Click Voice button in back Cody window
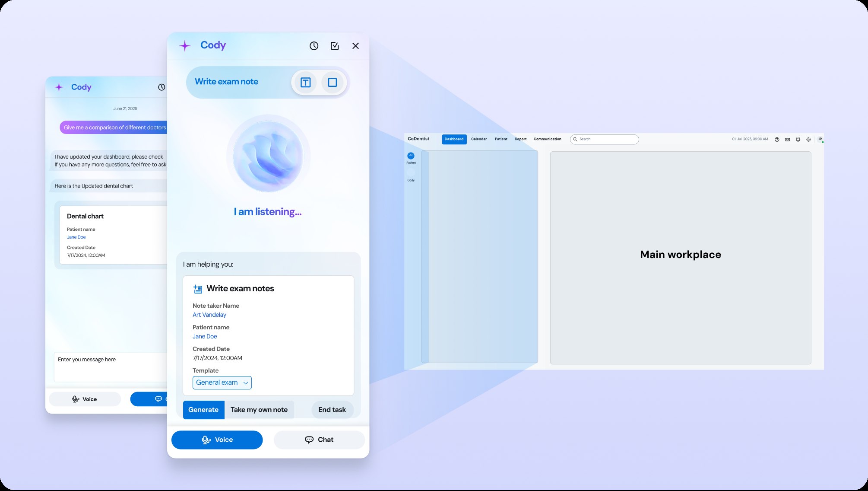Image resolution: width=868 pixels, height=491 pixels. click(x=85, y=399)
